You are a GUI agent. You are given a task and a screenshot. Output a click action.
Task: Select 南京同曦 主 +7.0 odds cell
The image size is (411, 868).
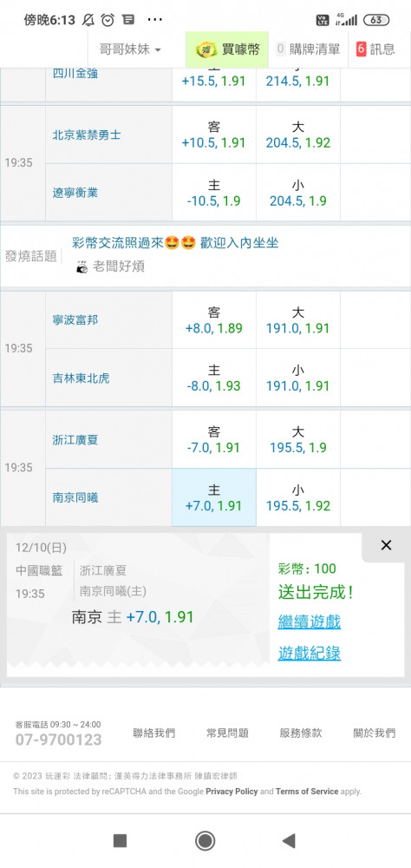[x=214, y=497]
